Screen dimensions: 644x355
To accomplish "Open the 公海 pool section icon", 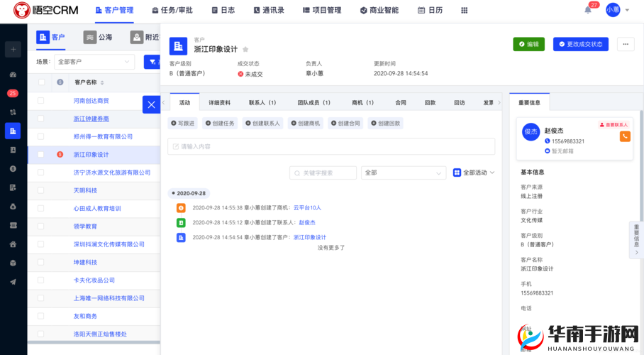I will pos(90,37).
